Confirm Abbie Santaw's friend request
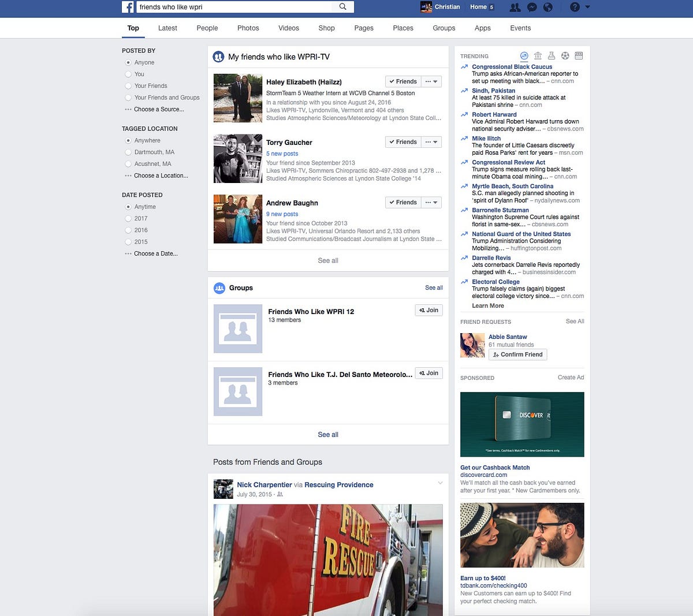This screenshot has width=693, height=616. [517, 354]
